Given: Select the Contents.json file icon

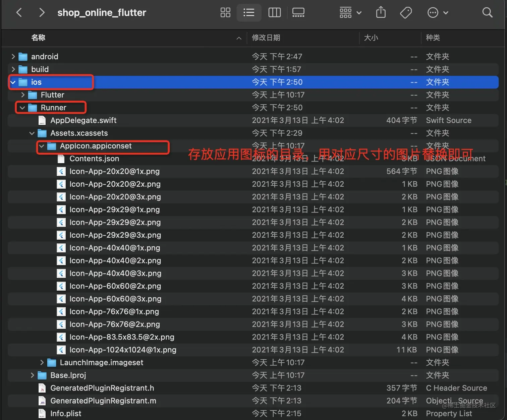Looking at the screenshot, I should [x=61, y=159].
